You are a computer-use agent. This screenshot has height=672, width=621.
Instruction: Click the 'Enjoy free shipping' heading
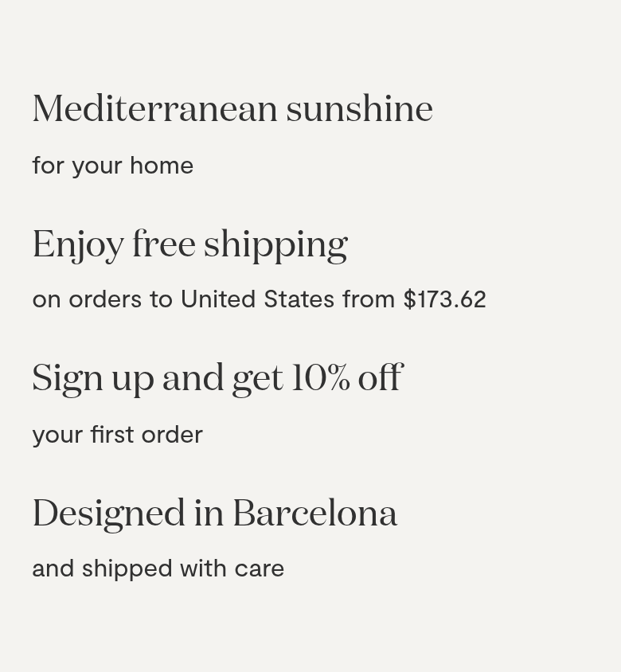tap(189, 244)
